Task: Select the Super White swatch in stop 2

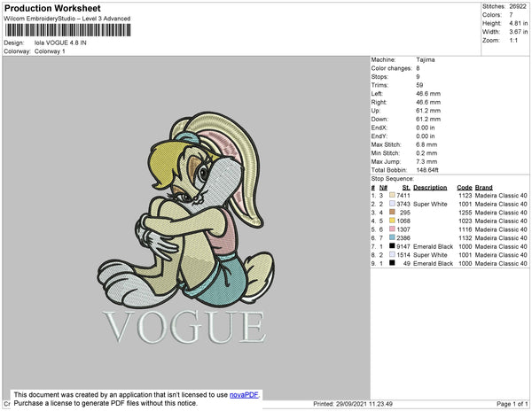Action: 392,204
